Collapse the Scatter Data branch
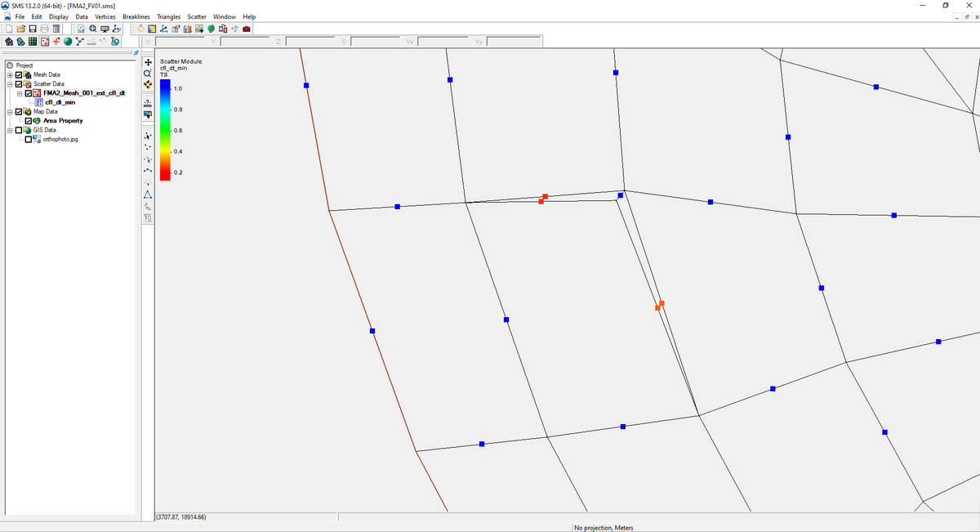Screen dimensions: 980x532 tap(10, 84)
